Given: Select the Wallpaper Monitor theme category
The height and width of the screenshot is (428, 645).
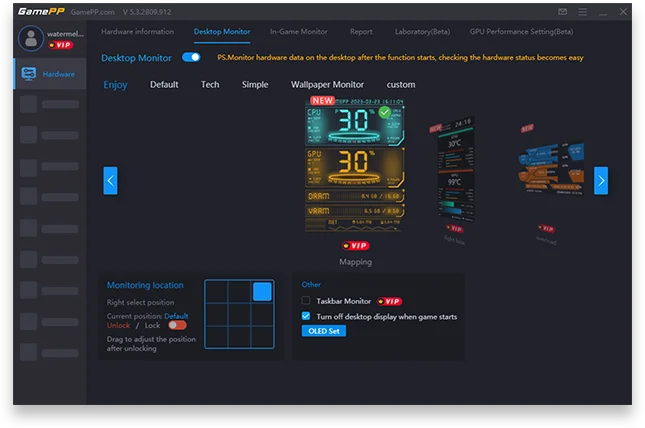Looking at the screenshot, I should 327,85.
